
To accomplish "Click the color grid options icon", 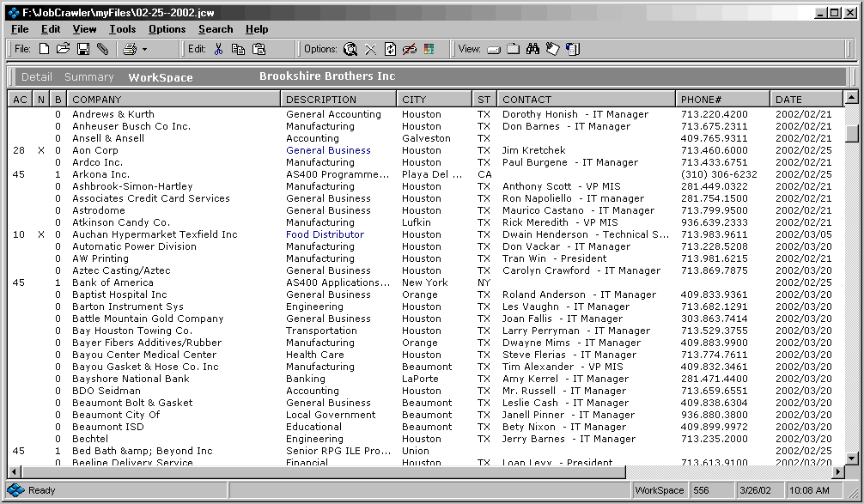I will point(429,49).
